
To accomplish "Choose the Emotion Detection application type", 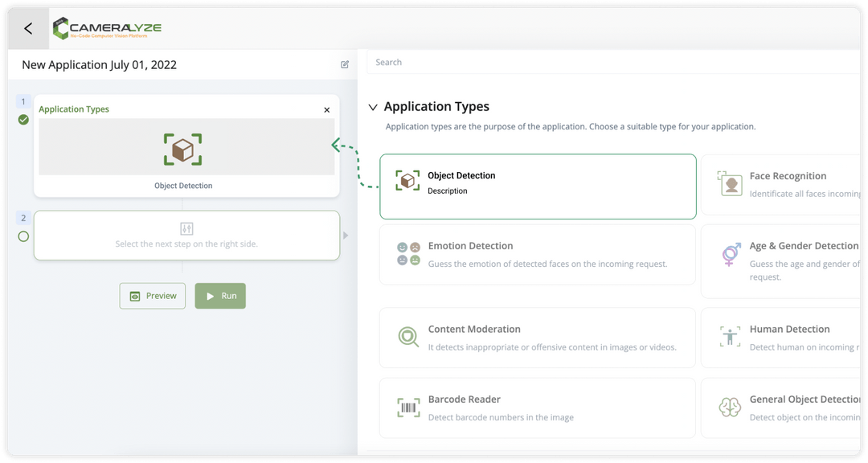I will coord(538,254).
